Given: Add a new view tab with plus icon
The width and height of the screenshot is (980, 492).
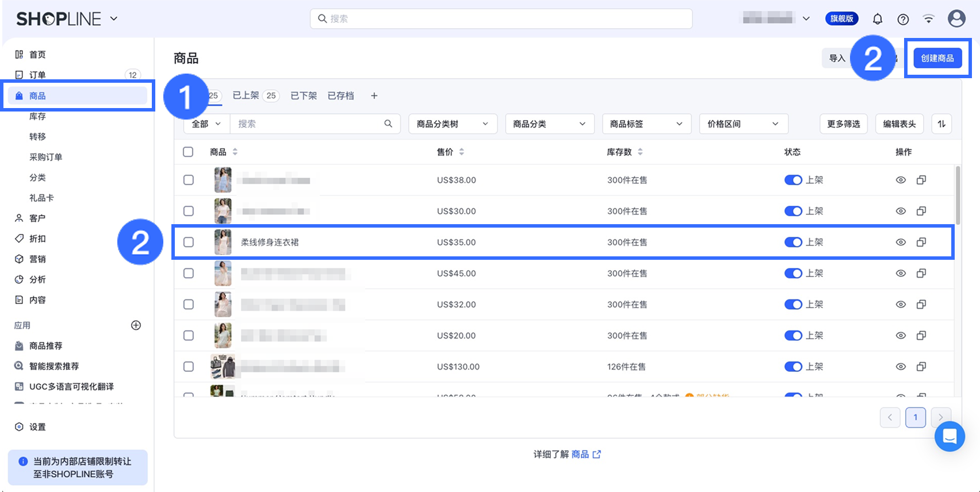Looking at the screenshot, I should 374,96.
